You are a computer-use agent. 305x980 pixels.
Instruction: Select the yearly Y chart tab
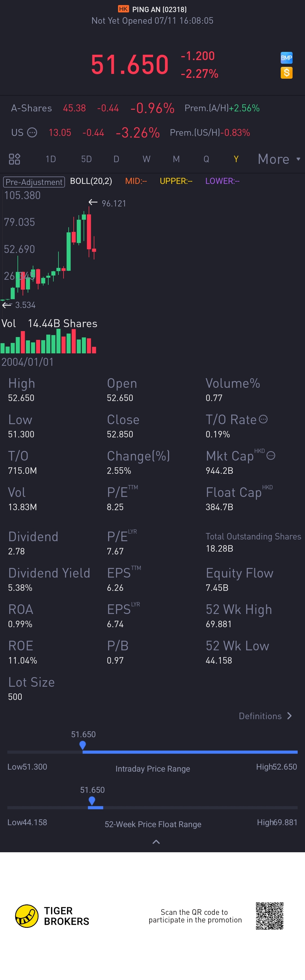coord(236,159)
